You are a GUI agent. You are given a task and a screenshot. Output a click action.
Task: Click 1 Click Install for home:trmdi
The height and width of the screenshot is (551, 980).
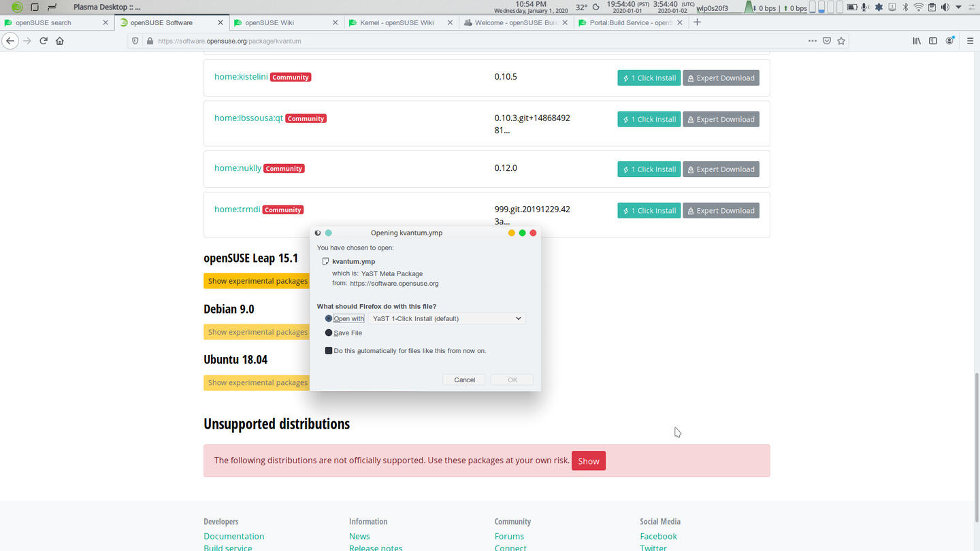[x=649, y=210]
